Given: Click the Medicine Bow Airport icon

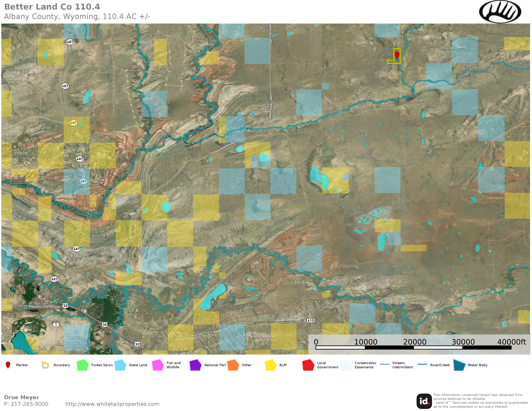Looking at the screenshot, I should coord(76,333).
